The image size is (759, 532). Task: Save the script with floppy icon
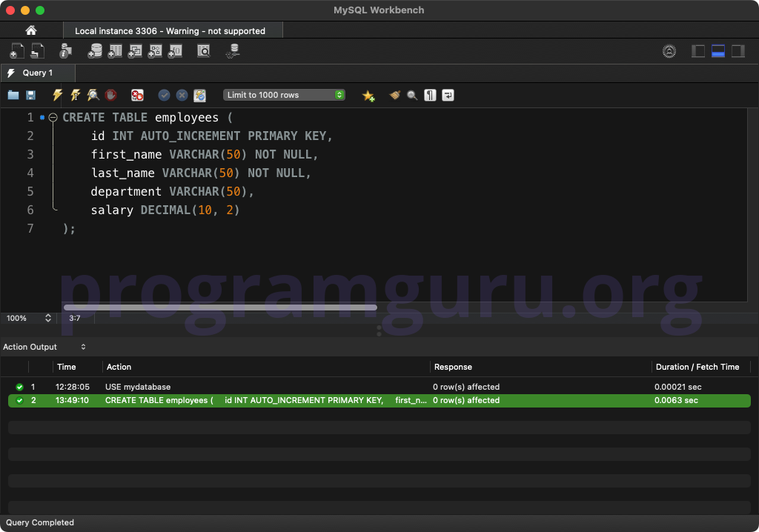(30, 95)
